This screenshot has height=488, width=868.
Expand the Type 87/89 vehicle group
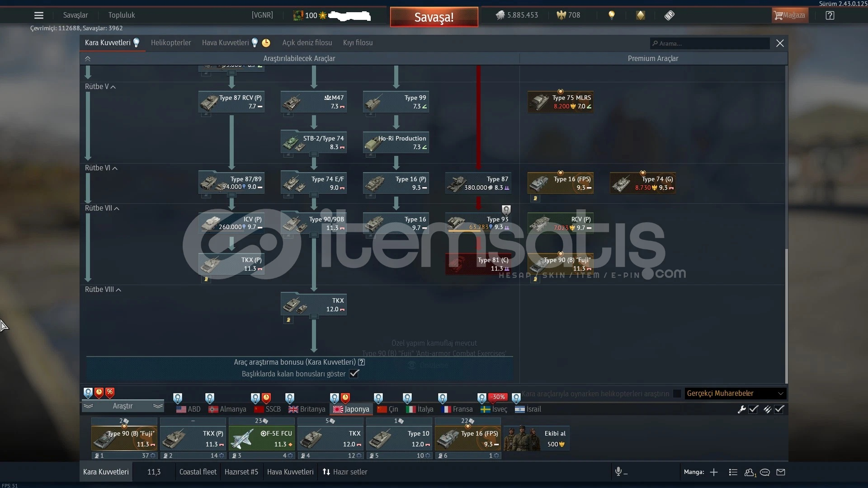click(x=231, y=196)
